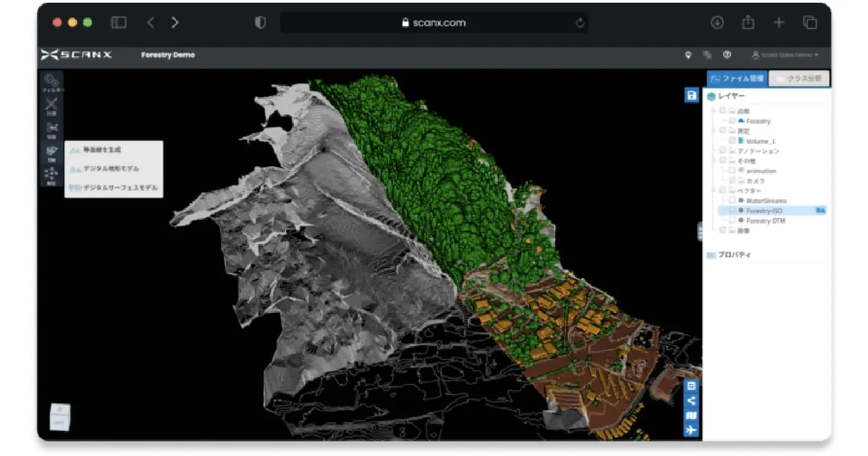Click the tag on the Forestry-ISO row
Viewport: 868px width, 456px height.
click(820, 210)
